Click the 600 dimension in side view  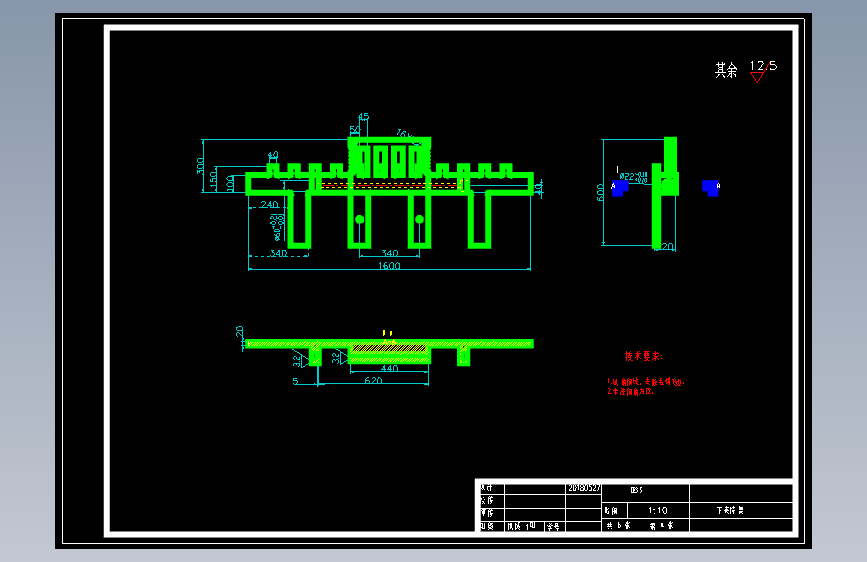click(x=600, y=192)
